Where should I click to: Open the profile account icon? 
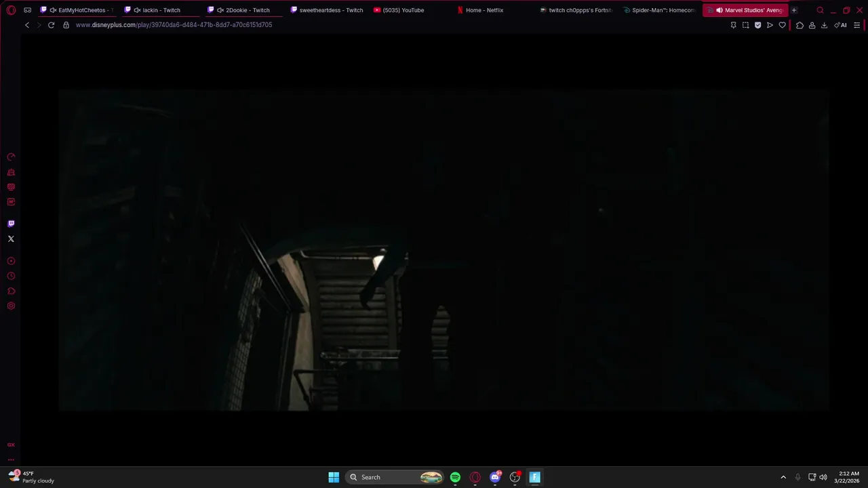click(812, 25)
